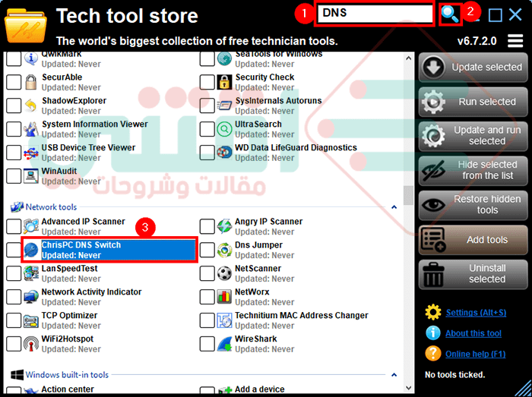
Task: Tick the SecurAble checkbox
Action: (x=14, y=82)
